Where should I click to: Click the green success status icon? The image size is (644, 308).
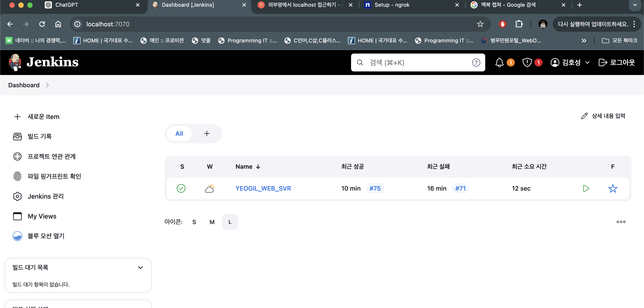(x=181, y=188)
